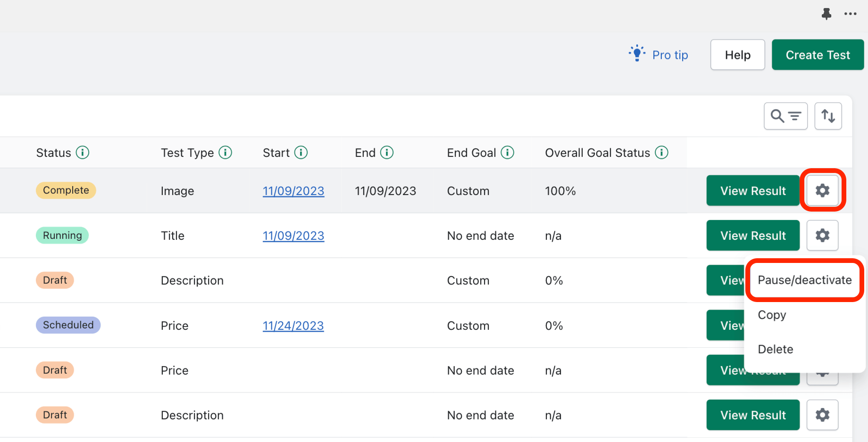Click the Help button
The height and width of the screenshot is (442, 868).
[737, 55]
